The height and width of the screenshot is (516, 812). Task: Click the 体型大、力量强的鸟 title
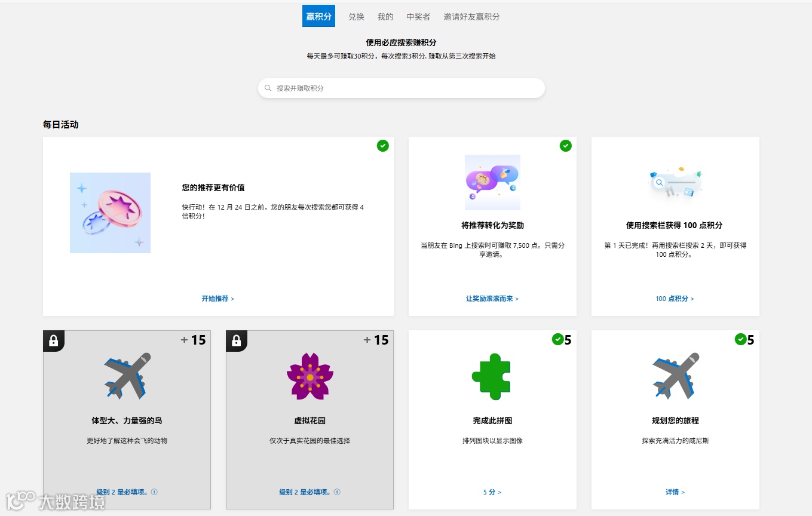[x=127, y=420]
